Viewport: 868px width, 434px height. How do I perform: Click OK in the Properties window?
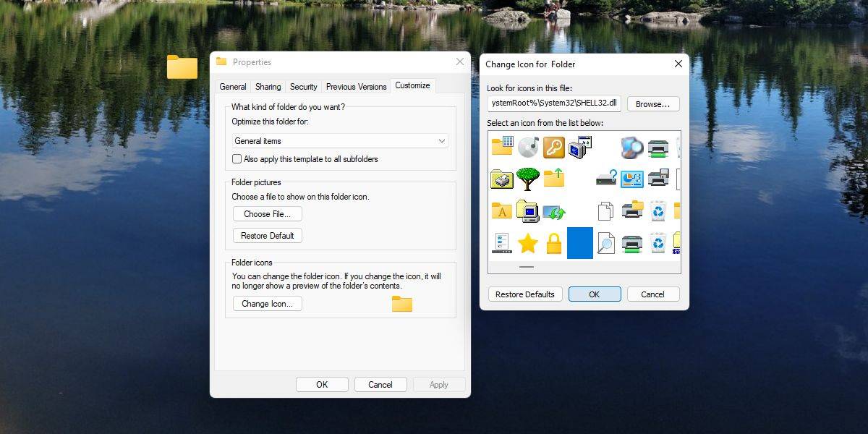[322, 385]
